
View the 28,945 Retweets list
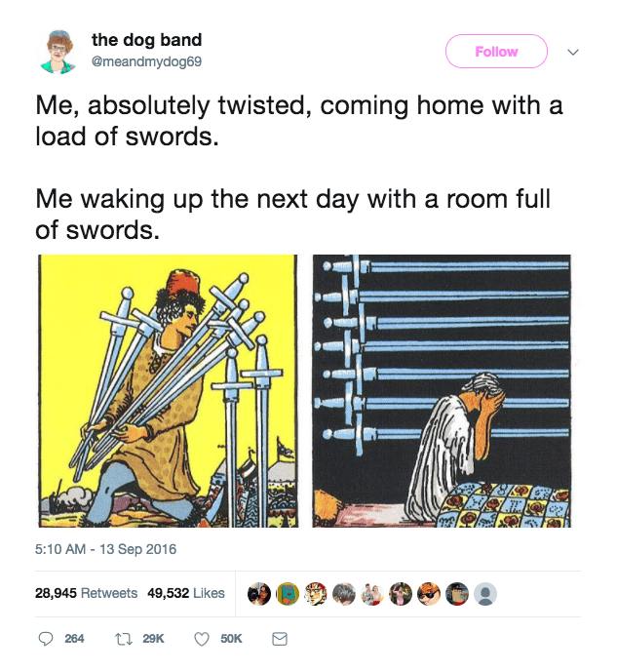click(x=86, y=593)
